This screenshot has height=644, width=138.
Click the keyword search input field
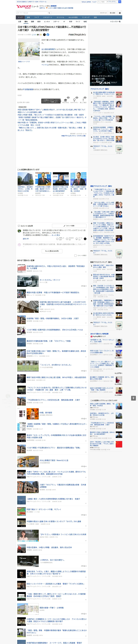(32, 13)
